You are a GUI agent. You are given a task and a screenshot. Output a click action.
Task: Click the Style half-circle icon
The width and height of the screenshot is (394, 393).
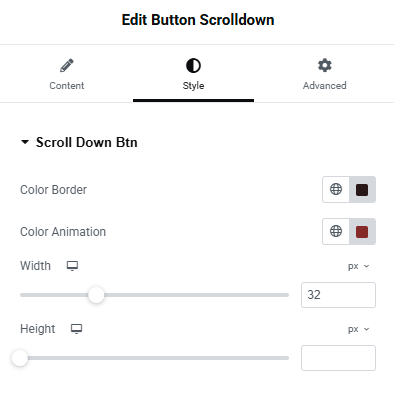click(193, 65)
